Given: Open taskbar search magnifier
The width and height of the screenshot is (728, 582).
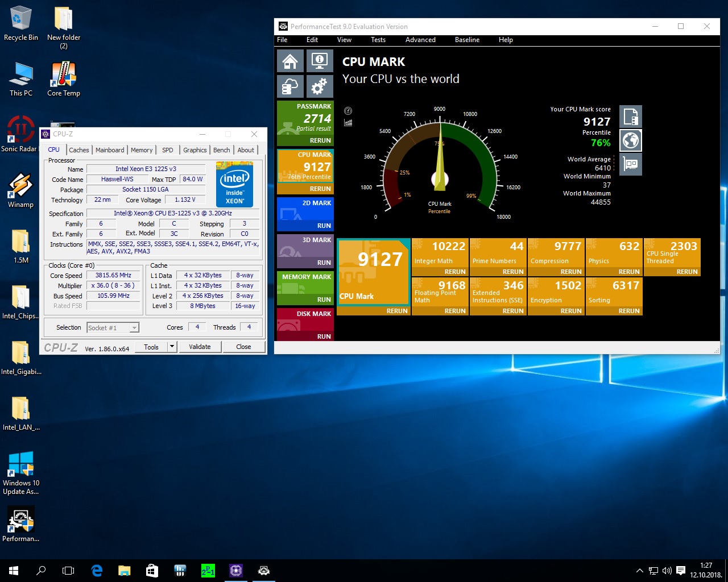Looking at the screenshot, I should click(41, 571).
